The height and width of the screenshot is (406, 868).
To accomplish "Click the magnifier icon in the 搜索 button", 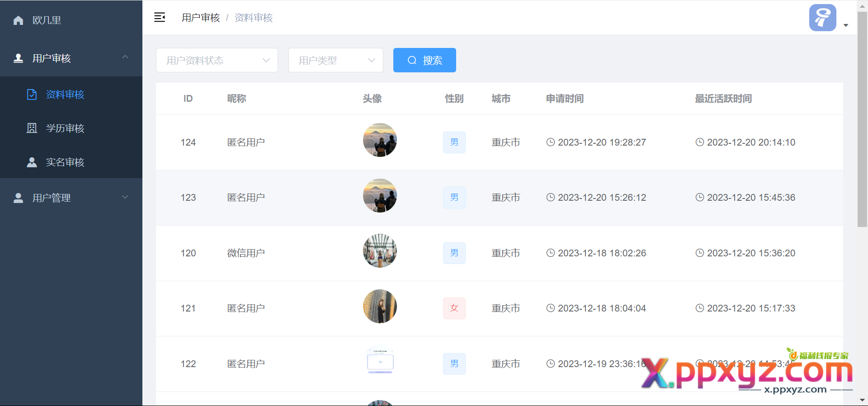I will (x=412, y=60).
